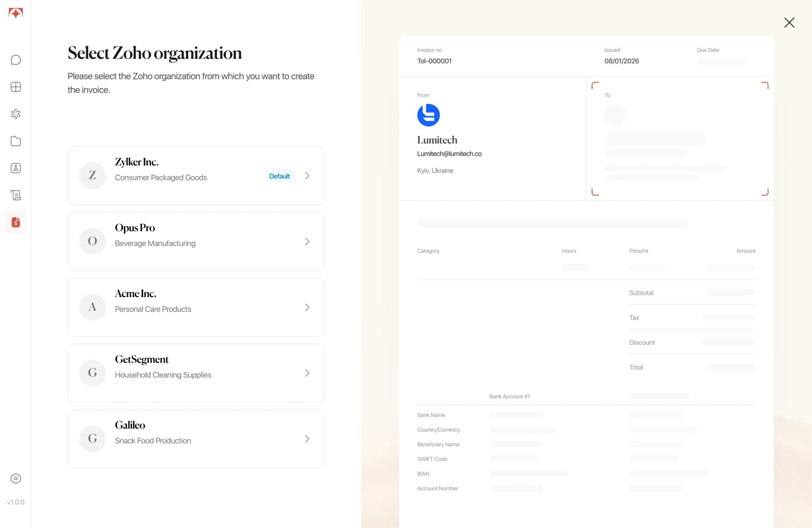Open settings hexagon icon in sidebar
This screenshot has height=528, width=812.
click(16, 478)
